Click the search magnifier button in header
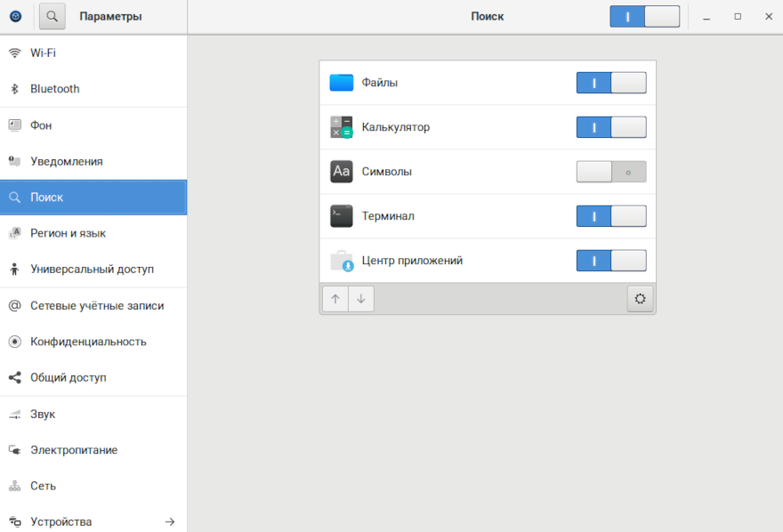Screen dimensions: 783x532 tap(52, 16)
